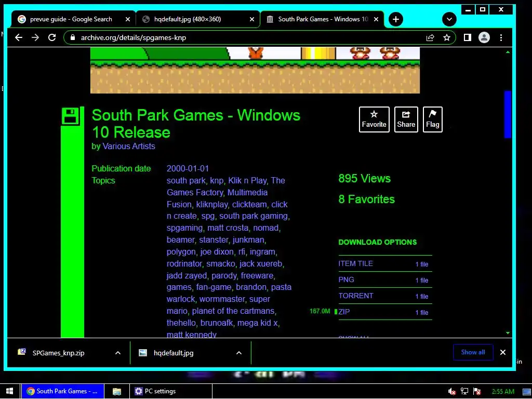Click the muted volume tray icon

452,392
